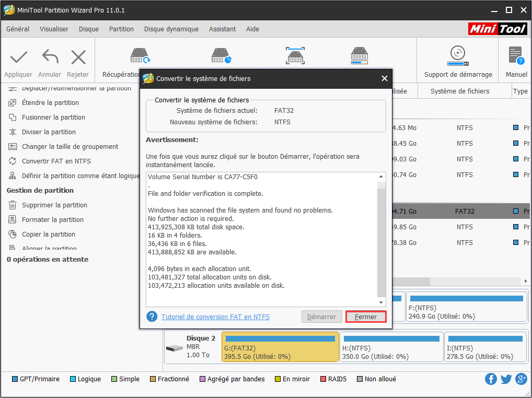Open Support de démarrage bootable media icon

(458, 56)
